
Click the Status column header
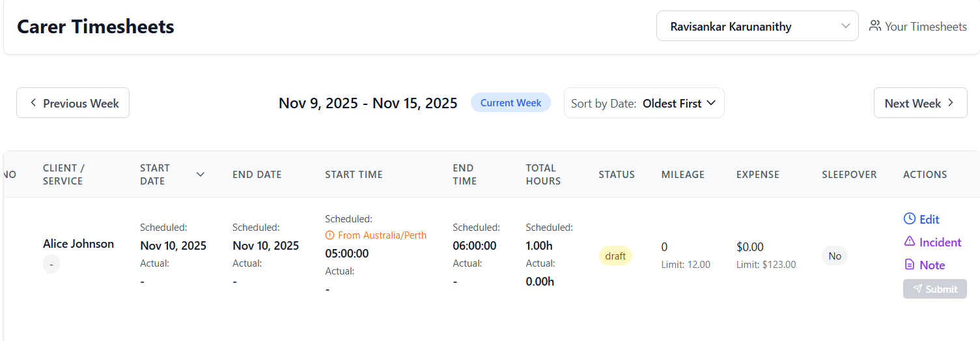click(617, 174)
